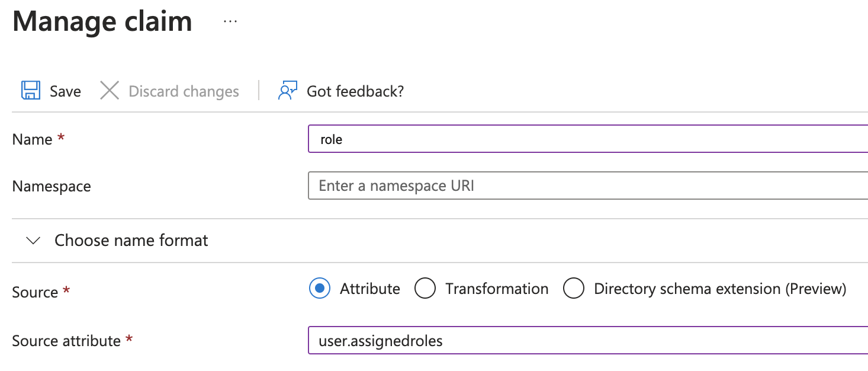This screenshot has width=868, height=371.
Task: Click the Got feedback person icon
Action: pyautogui.click(x=287, y=91)
